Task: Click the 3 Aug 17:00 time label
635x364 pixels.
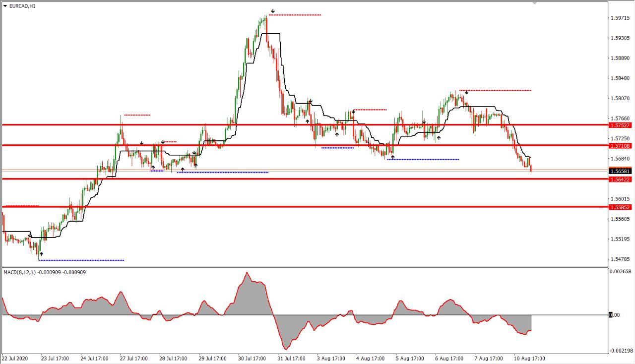Action: [x=331, y=358]
